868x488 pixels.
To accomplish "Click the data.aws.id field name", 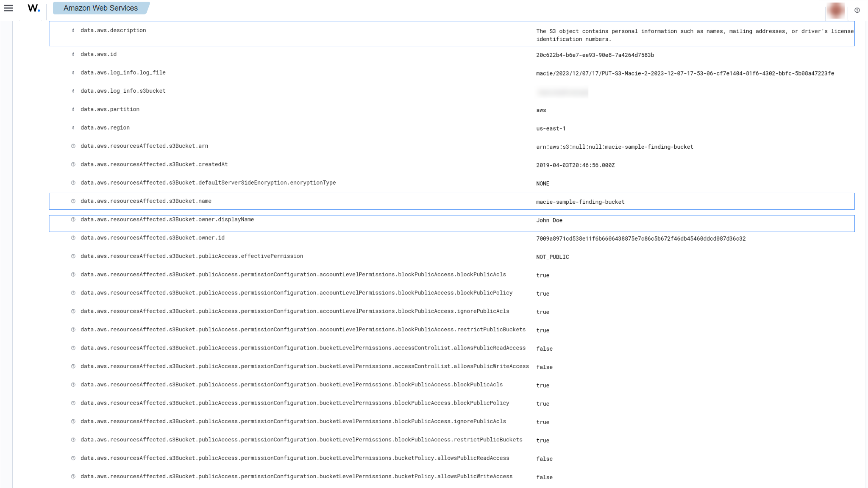I will 98,54.
